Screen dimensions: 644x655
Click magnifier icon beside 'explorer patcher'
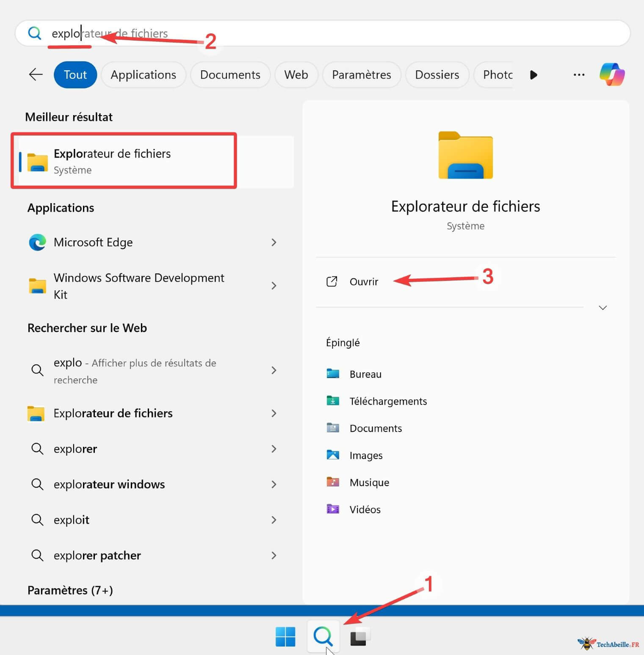pos(37,556)
